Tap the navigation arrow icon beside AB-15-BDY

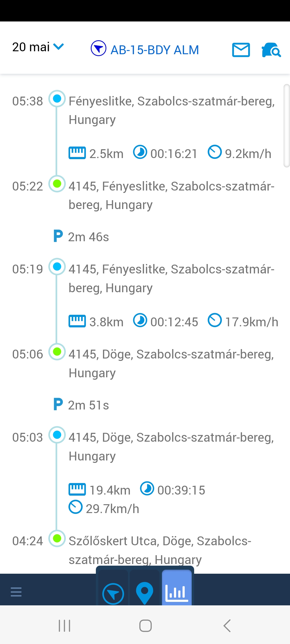coord(99,48)
